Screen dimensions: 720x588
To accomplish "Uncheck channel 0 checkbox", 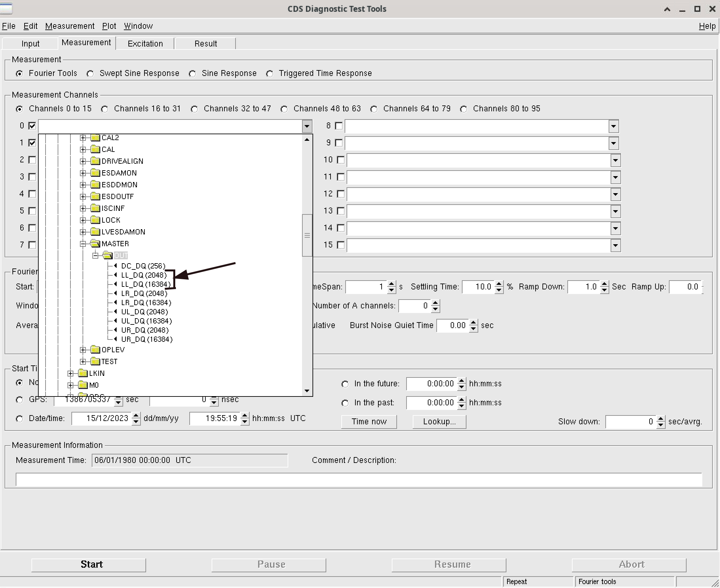I will point(32,126).
